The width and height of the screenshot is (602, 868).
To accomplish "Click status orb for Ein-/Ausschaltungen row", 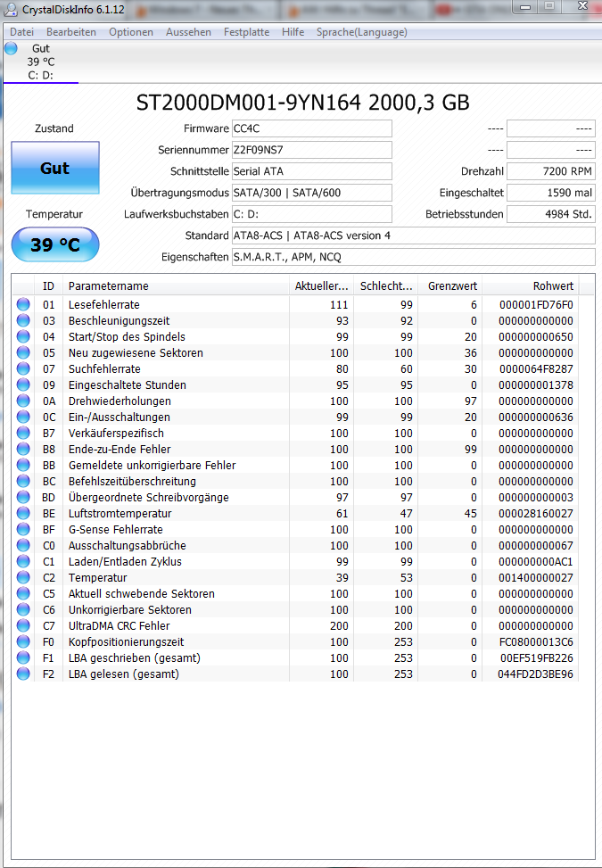I will pos(23,417).
